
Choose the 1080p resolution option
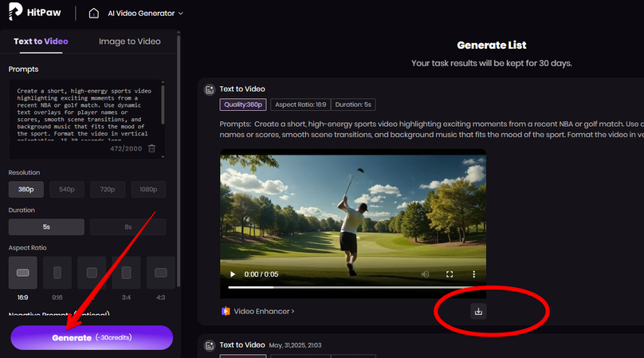point(146,190)
